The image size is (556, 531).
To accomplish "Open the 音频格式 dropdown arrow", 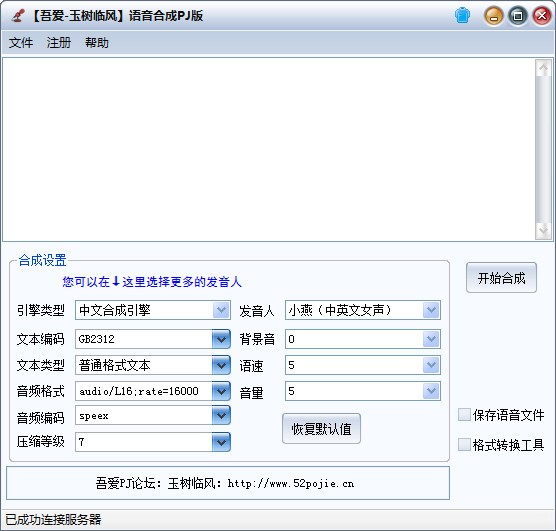I will 221,391.
